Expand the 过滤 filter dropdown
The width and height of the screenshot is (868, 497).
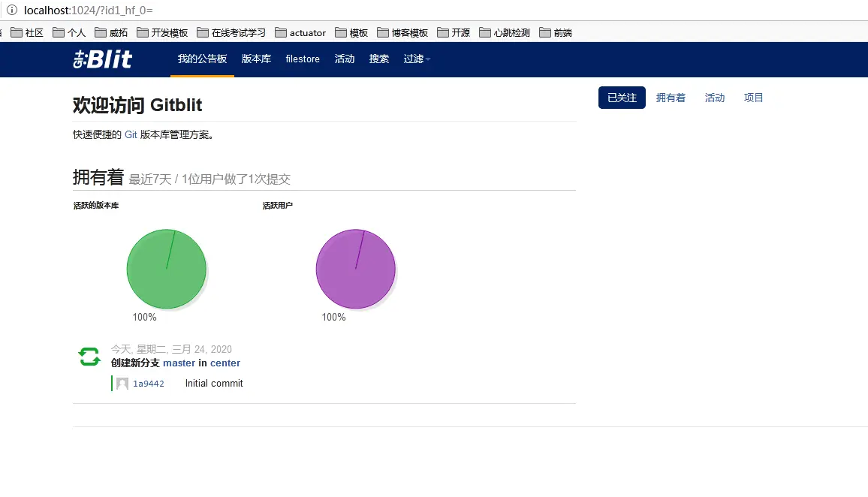417,59
